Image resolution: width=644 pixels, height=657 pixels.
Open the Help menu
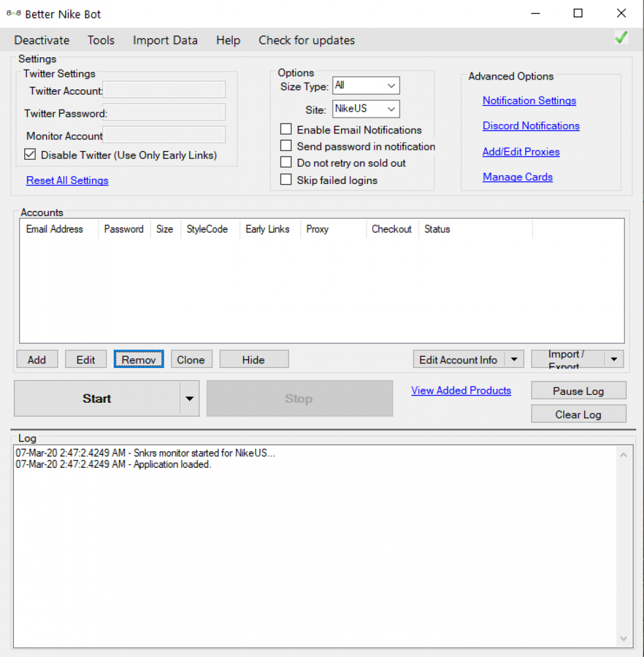[228, 40]
